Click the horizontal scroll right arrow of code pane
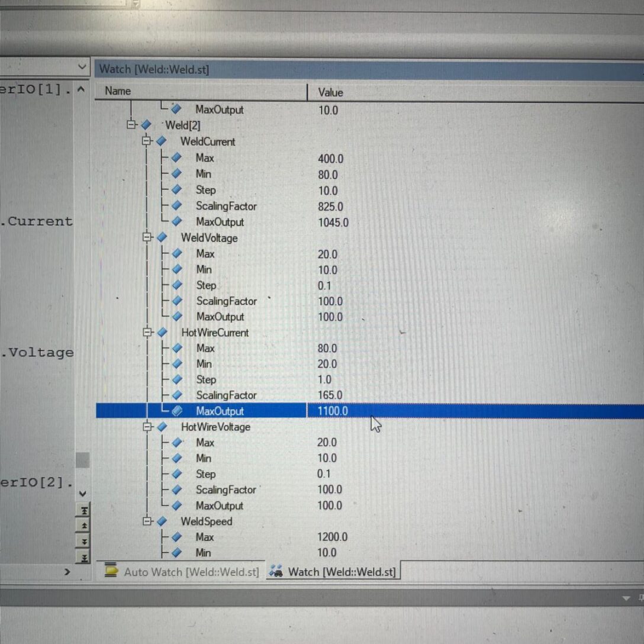 click(x=67, y=572)
